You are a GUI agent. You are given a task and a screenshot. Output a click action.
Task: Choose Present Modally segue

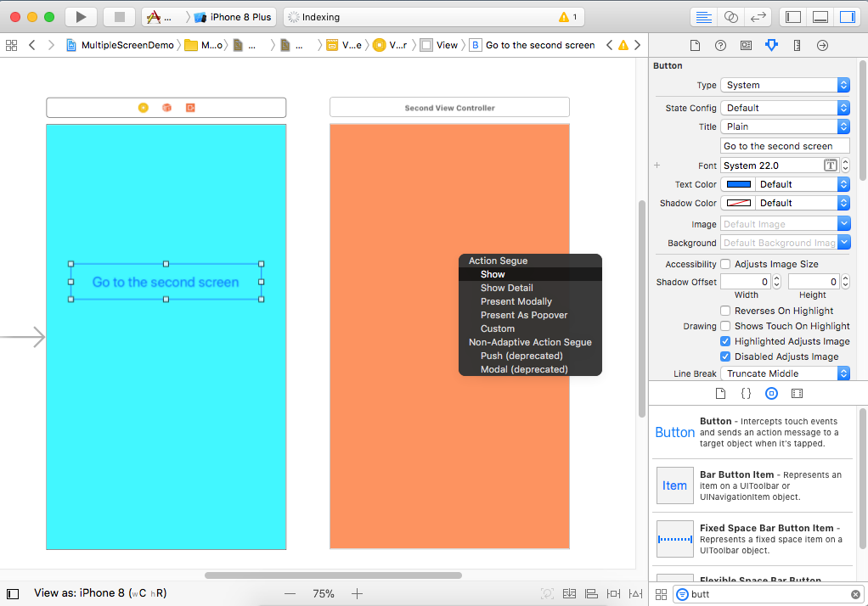pos(530,301)
